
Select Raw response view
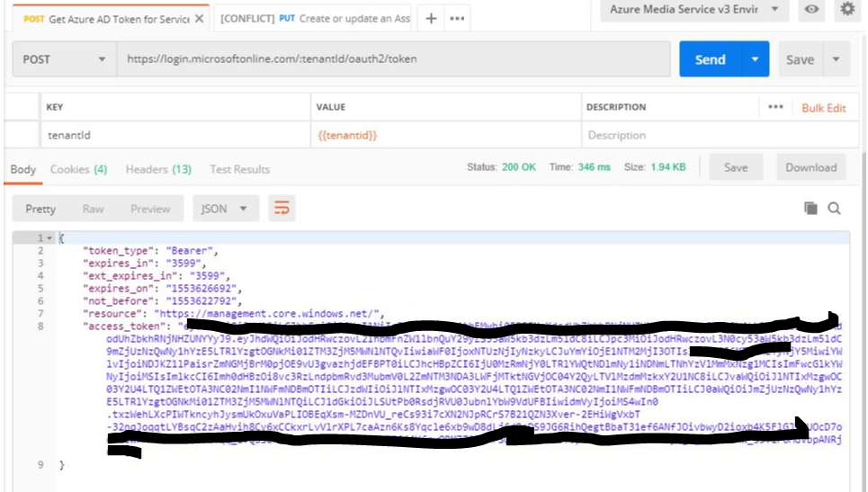pos(93,209)
